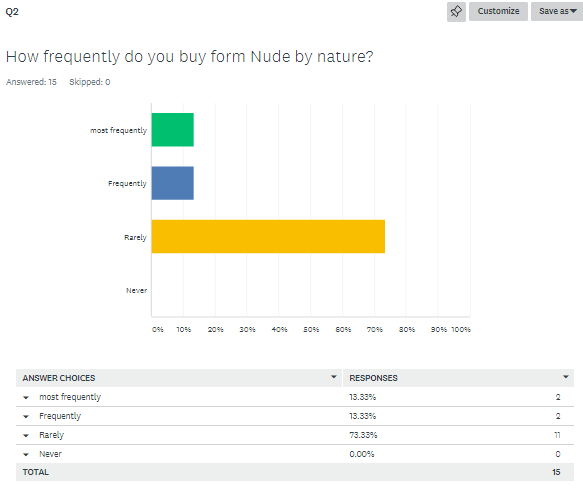Click the 50% x-axis tick label
Viewport: 583px width, 500px height.
pyautogui.click(x=311, y=329)
